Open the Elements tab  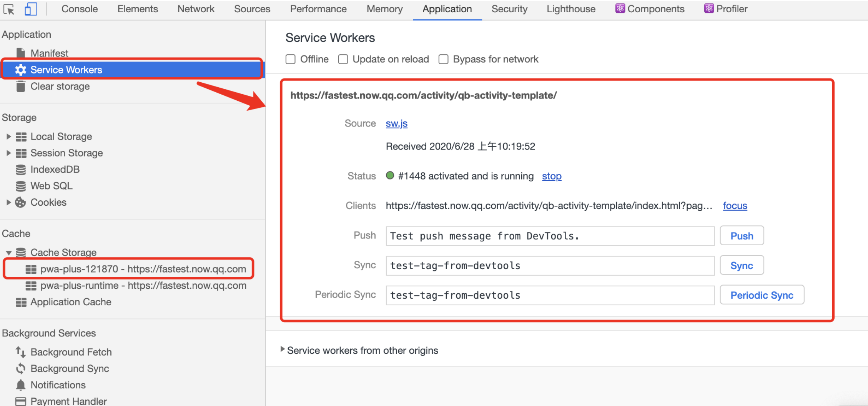coord(138,9)
